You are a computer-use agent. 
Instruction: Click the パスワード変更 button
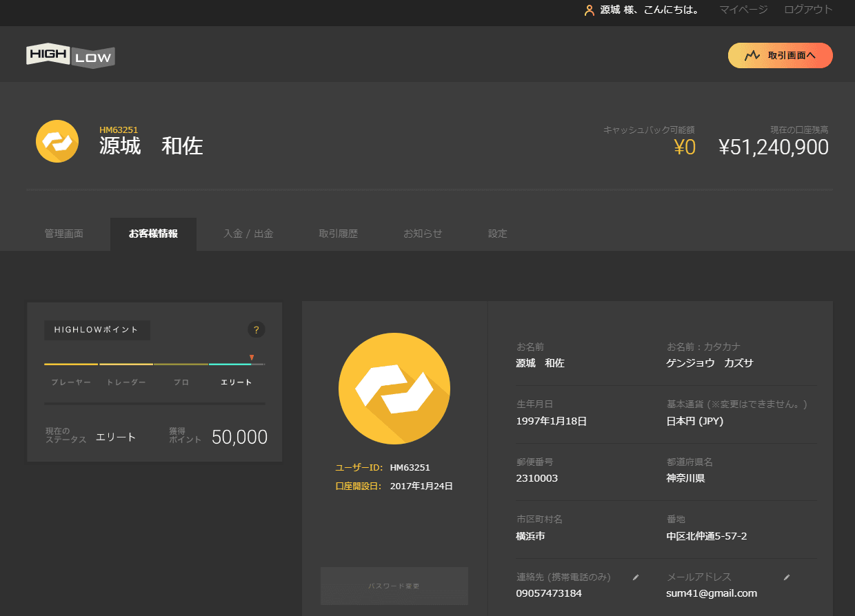pyautogui.click(x=394, y=586)
